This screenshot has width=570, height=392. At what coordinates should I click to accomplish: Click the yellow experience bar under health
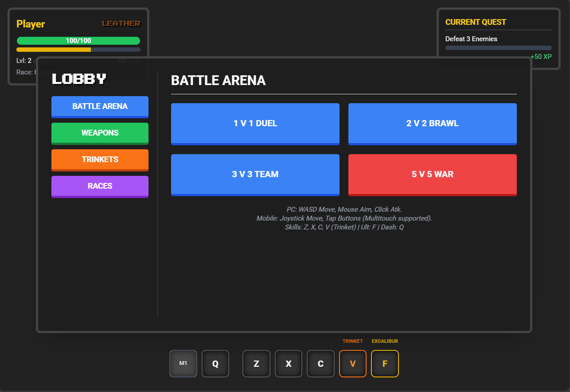(x=78, y=50)
